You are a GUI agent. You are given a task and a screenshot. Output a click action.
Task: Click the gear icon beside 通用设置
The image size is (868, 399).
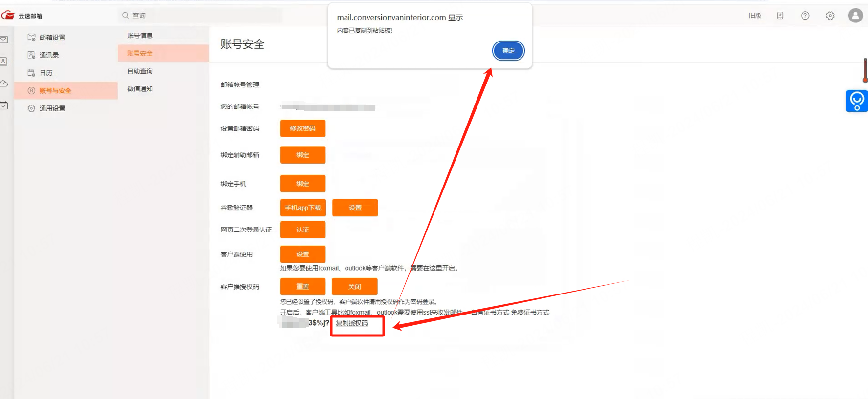tap(31, 108)
